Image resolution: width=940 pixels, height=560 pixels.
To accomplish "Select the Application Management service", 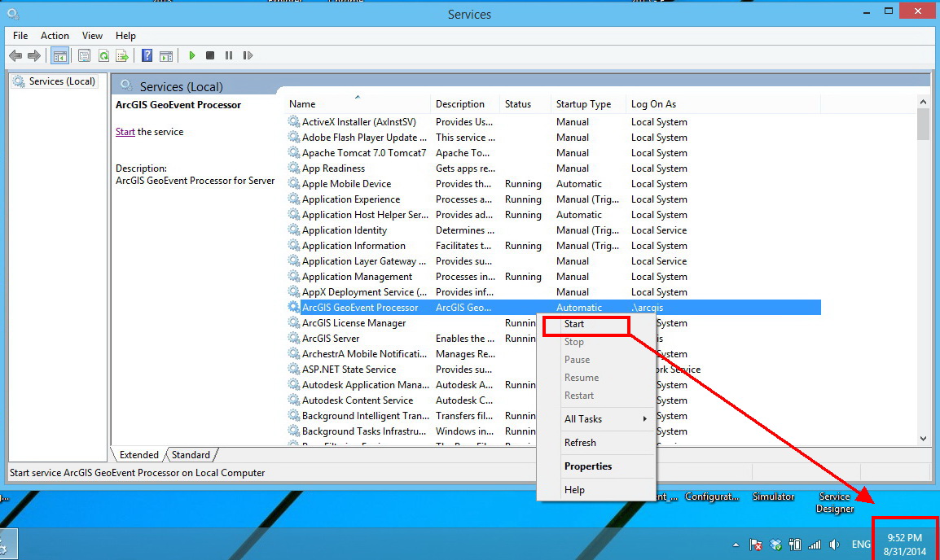I will coord(553,278).
